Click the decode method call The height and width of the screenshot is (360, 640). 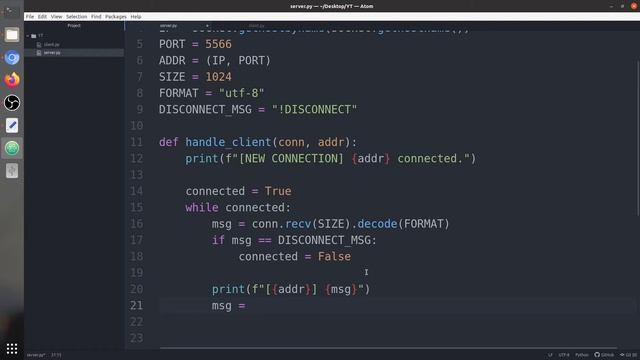coord(377,224)
